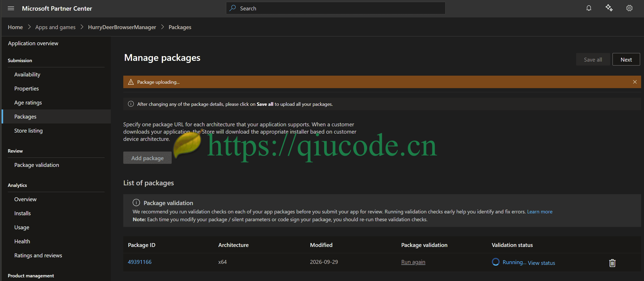Click the Submission section label
The width and height of the screenshot is (644, 281).
pos(20,60)
